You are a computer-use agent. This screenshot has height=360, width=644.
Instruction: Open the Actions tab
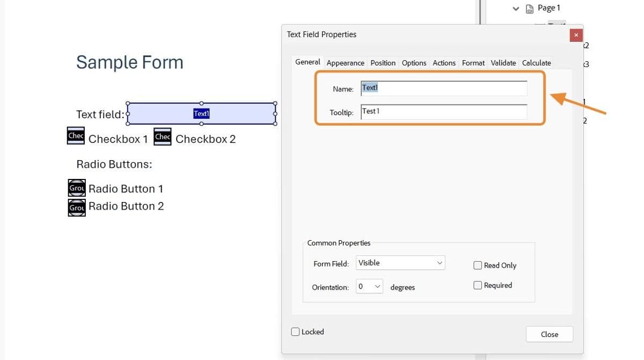click(444, 63)
